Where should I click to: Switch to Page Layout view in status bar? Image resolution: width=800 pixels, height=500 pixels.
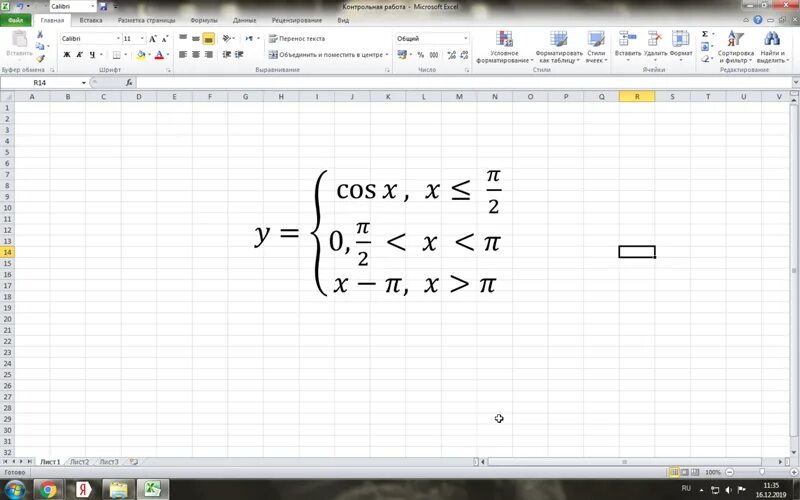(685, 472)
